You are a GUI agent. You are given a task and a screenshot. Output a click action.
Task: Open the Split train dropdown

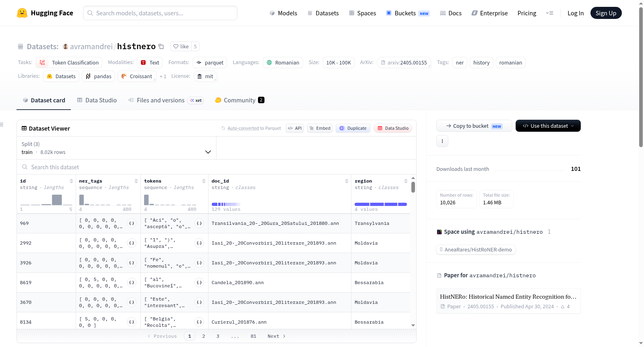[117, 148]
